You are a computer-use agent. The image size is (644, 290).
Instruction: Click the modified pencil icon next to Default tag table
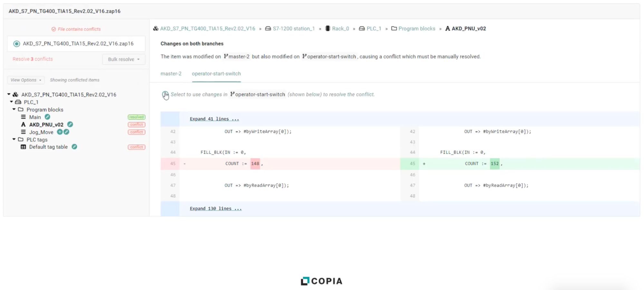click(74, 146)
